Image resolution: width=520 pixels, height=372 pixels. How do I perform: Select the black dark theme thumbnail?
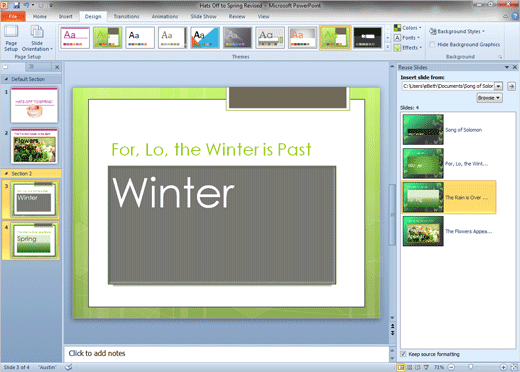point(367,38)
